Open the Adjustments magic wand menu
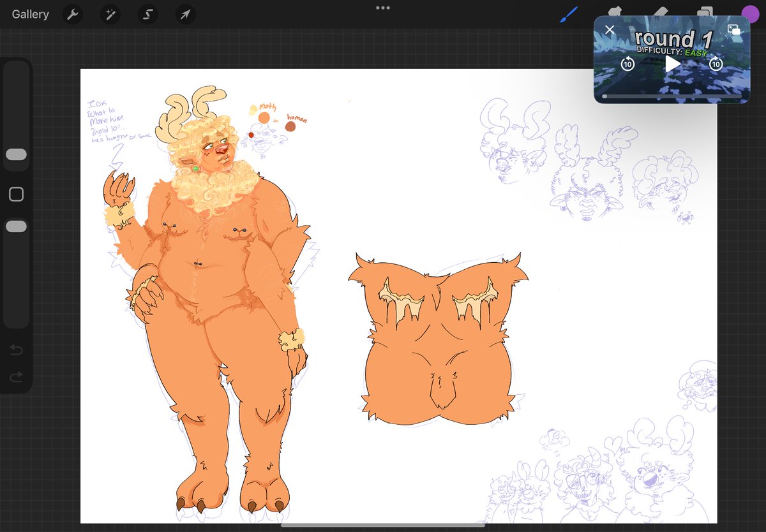 coord(110,14)
